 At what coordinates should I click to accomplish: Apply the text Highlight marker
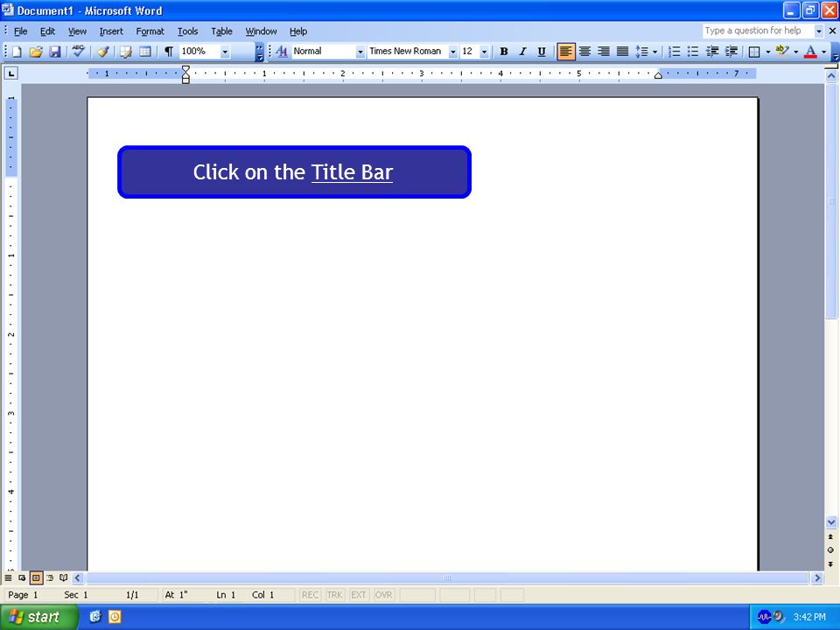click(x=782, y=52)
